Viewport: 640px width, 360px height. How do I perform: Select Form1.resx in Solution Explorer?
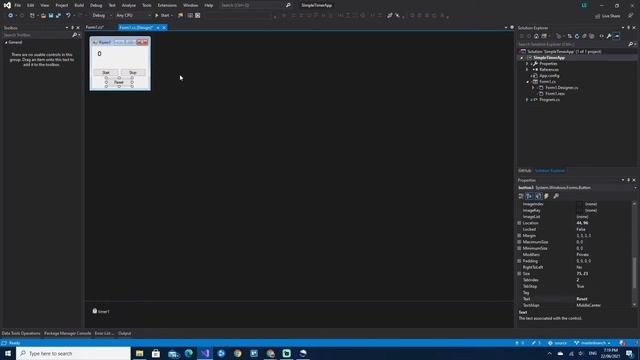point(555,93)
